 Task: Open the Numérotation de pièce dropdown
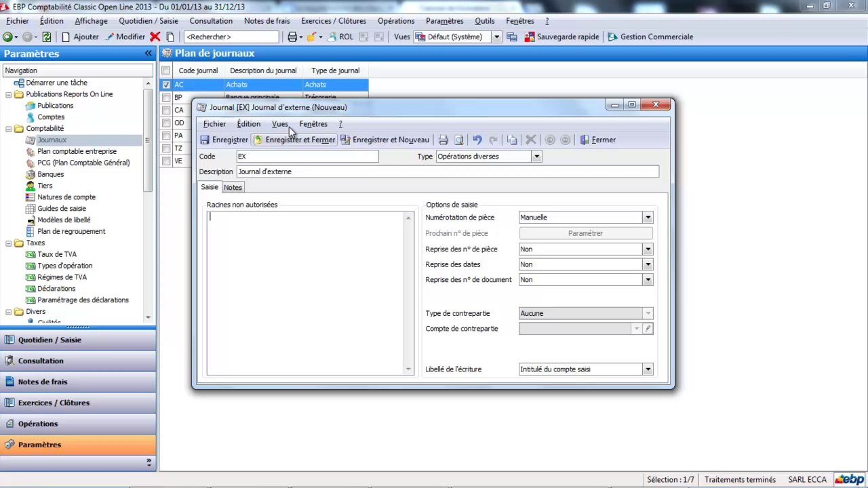648,218
